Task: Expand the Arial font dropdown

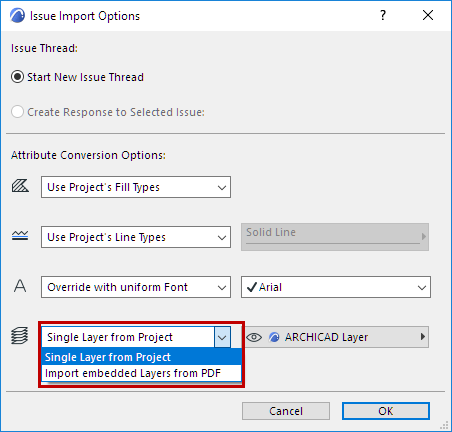Action: click(336, 287)
